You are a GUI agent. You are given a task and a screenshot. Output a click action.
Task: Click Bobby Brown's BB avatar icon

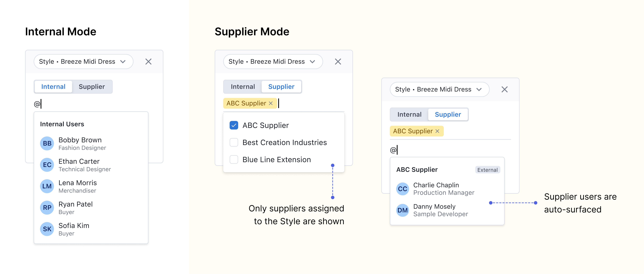[47, 143]
